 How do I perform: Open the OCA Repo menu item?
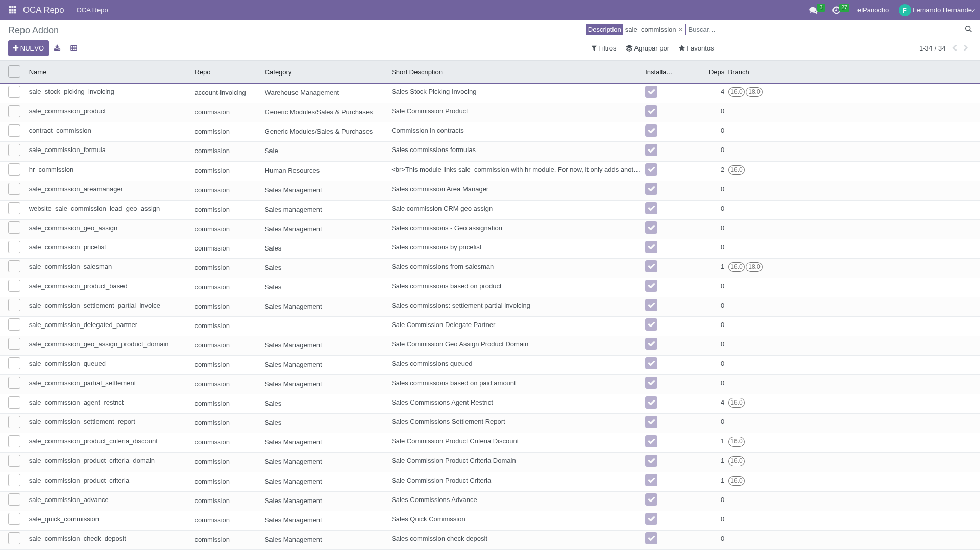point(92,10)
